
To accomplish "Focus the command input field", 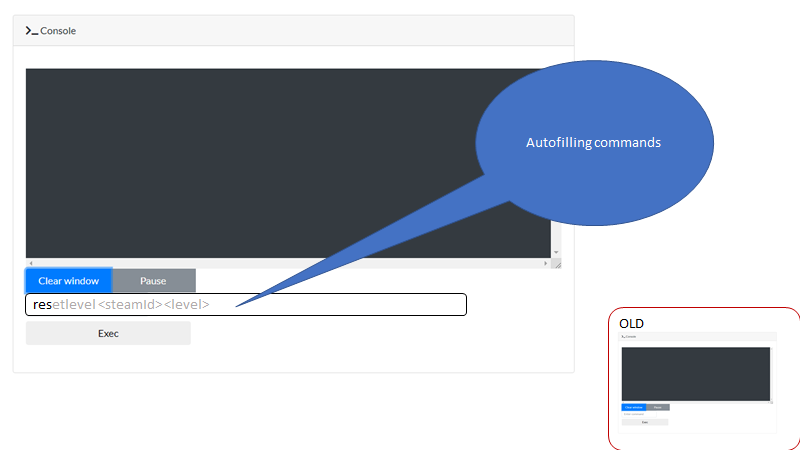I will pos(246,305).
